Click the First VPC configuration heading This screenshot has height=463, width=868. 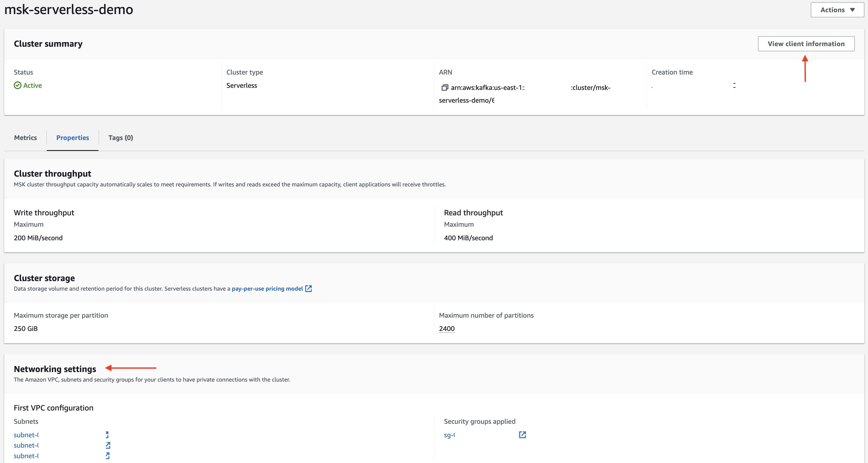pyautogui.click(x=54, y=408)
